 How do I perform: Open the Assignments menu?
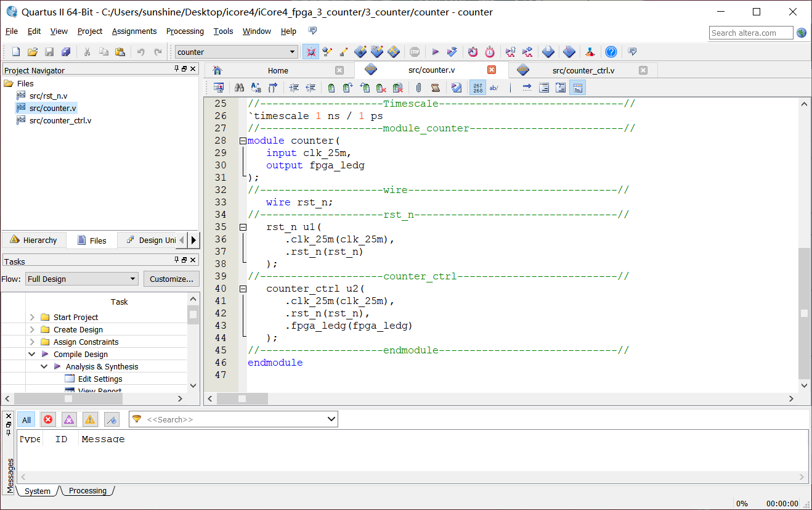tap(134, 31)
